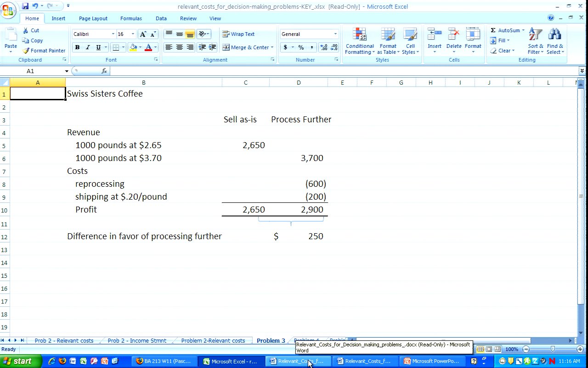Apply percent style to the cell

pyautogui.click(x=301, y=47)
